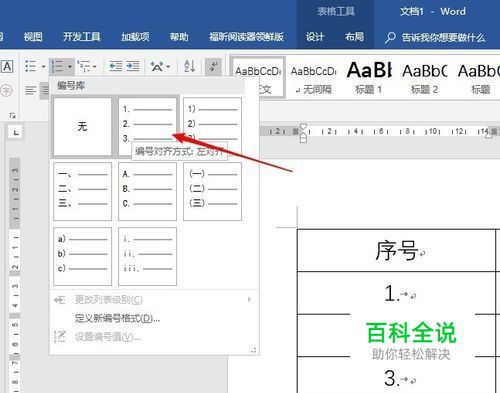The image size is (500, 393).
Task: Click the 告诉我你想要做什么 search box
Action: click(x=443, y=38)
